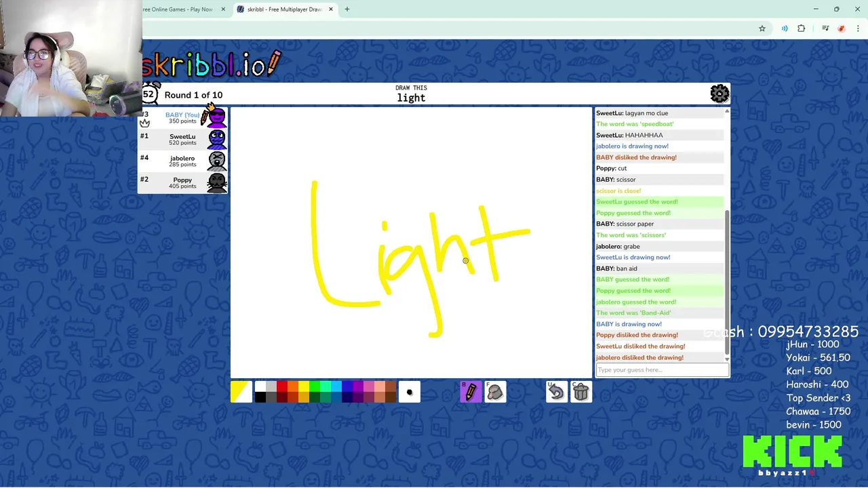Pick the brown color swatch in top row

point(391,386)
